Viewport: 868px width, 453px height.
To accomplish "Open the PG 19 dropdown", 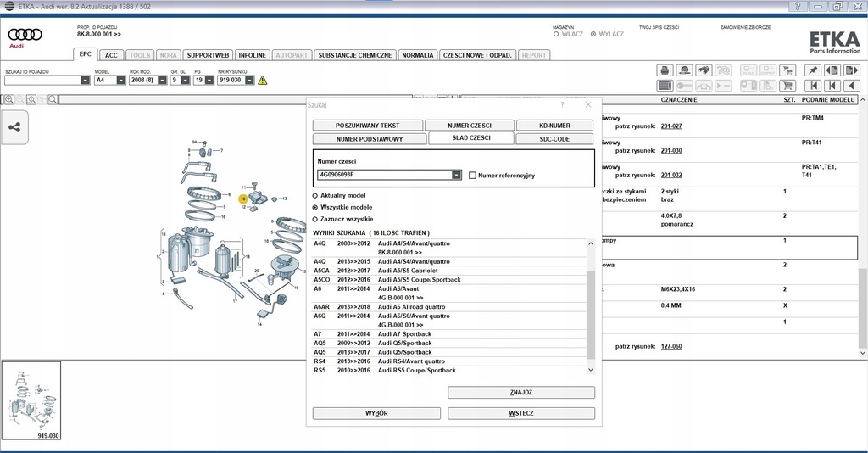I will (209, 81).
